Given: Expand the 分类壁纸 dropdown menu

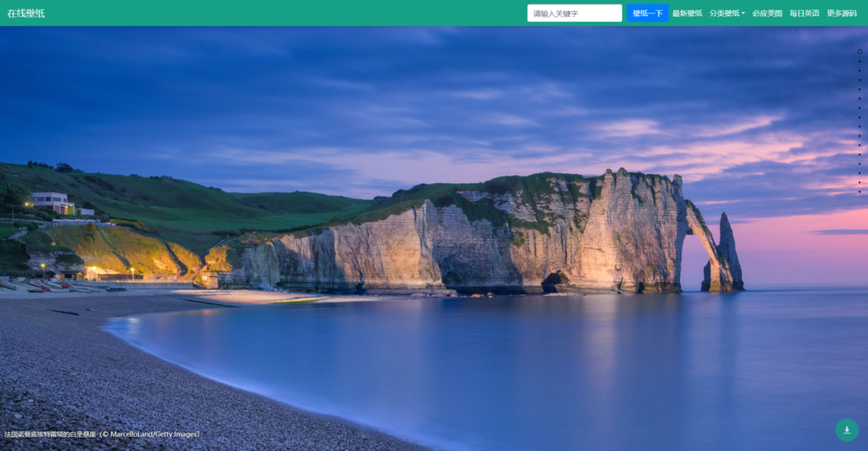Looking at the screenshot, I should point(726,14).
